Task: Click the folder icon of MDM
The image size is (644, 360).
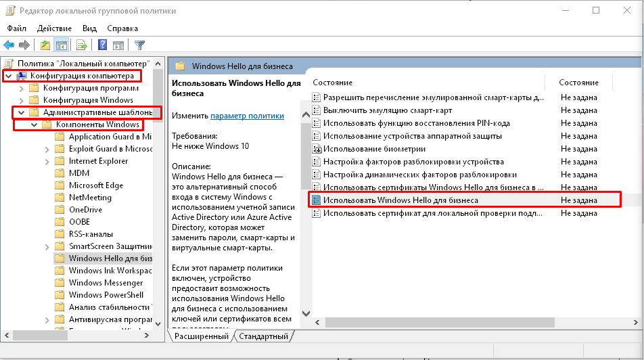Action: coord(60,173)
